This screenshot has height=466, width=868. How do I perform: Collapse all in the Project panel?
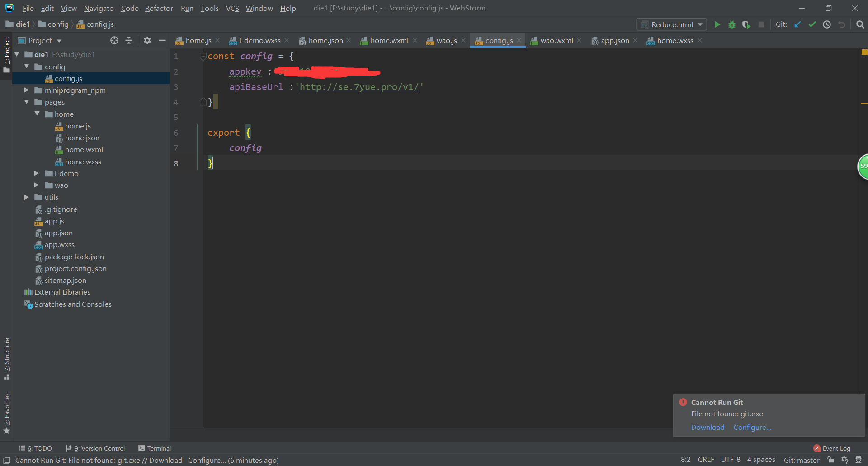coord(129,40)
